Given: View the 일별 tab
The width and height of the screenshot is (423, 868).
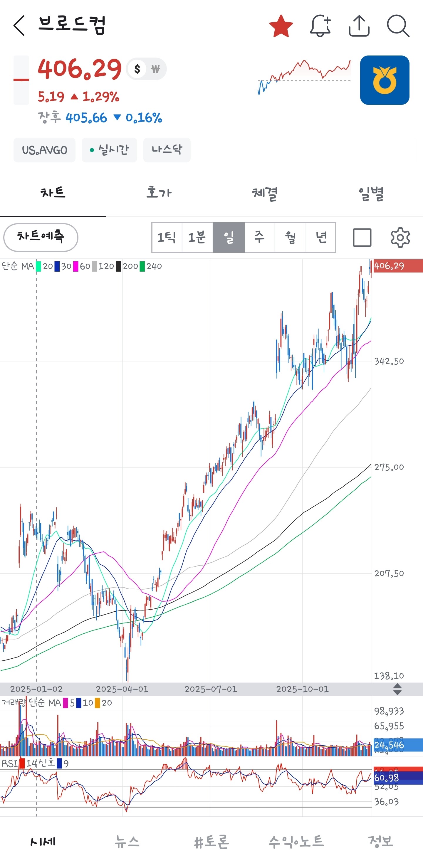Looking at the screenshot, I should click(x=370, y=193).
